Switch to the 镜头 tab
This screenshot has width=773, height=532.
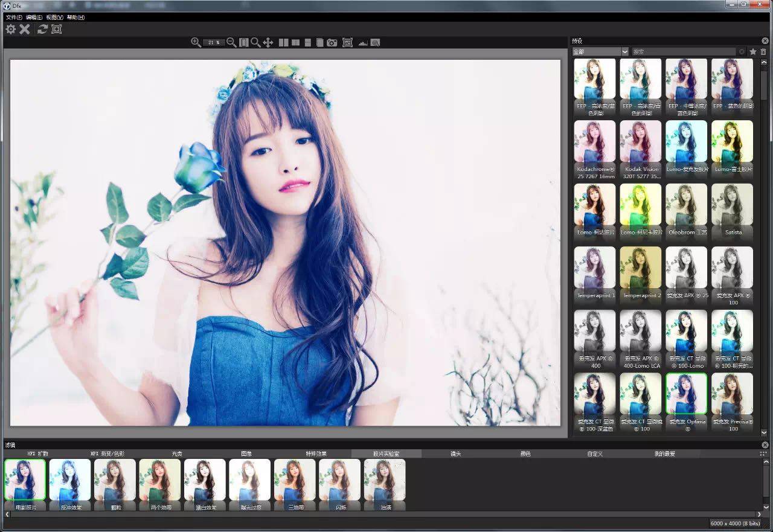coord(456,453)
